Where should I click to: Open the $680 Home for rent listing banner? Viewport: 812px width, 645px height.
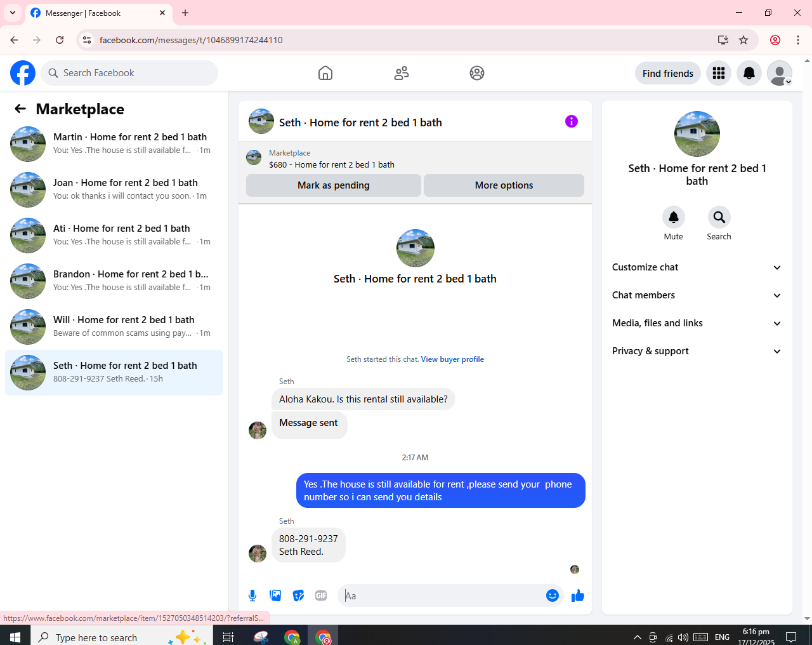(x=415, y=159)
